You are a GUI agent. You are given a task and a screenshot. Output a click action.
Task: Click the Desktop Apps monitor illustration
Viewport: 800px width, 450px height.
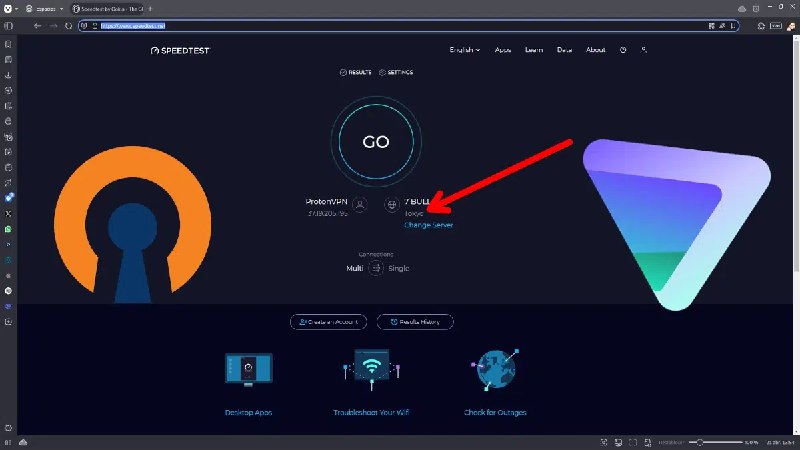tap(248, 370)
